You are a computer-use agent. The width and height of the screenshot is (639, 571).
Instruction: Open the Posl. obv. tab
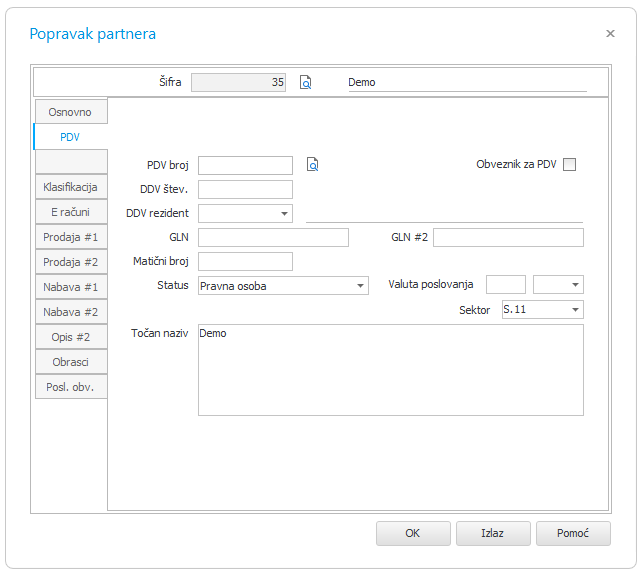[71, 387]
